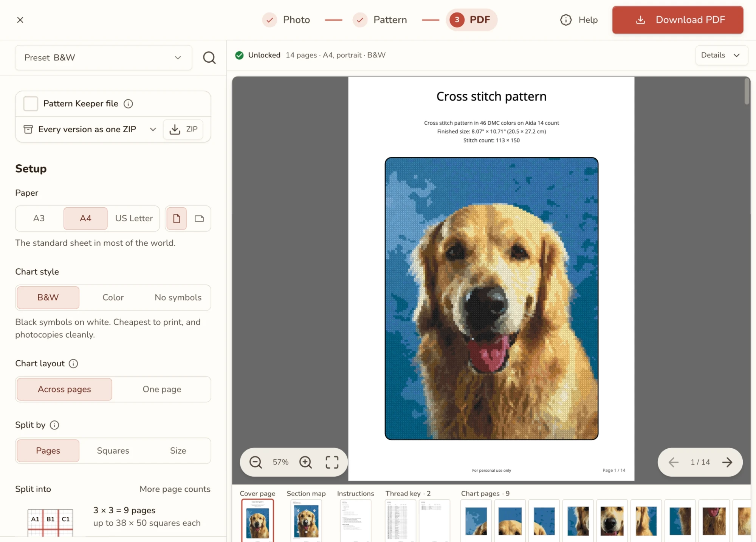Click the search magnifier icon beside the preset
The width and height of the screenshot is (756, 542).
[209, 58]
